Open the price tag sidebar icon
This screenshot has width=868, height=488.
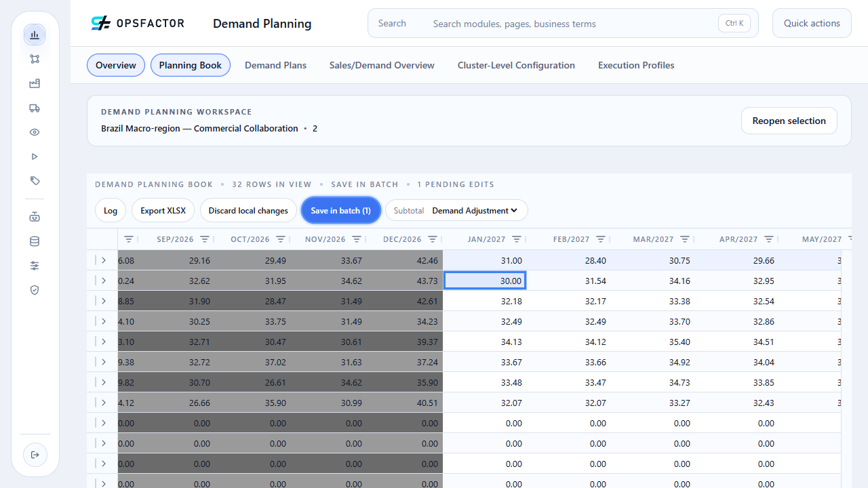point(35,181)
